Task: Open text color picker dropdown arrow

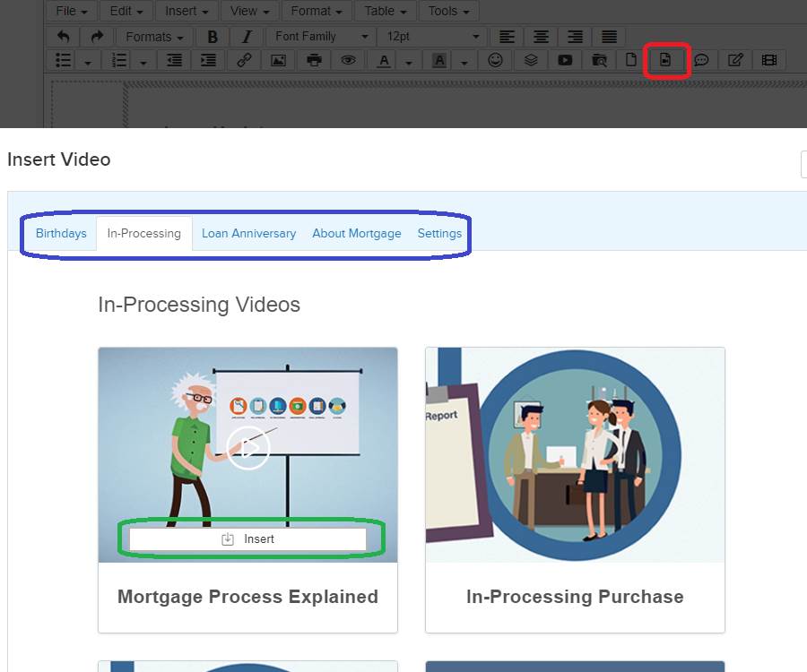Action: tap(409, 62)
